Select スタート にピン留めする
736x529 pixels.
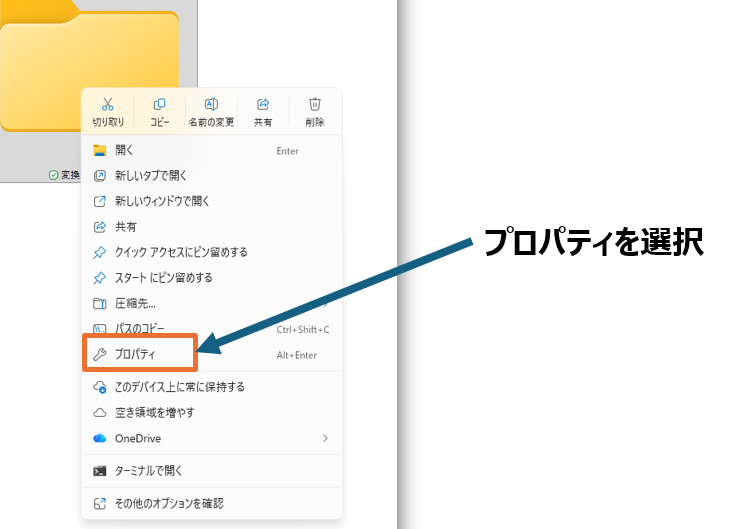(x=211, y=278)
